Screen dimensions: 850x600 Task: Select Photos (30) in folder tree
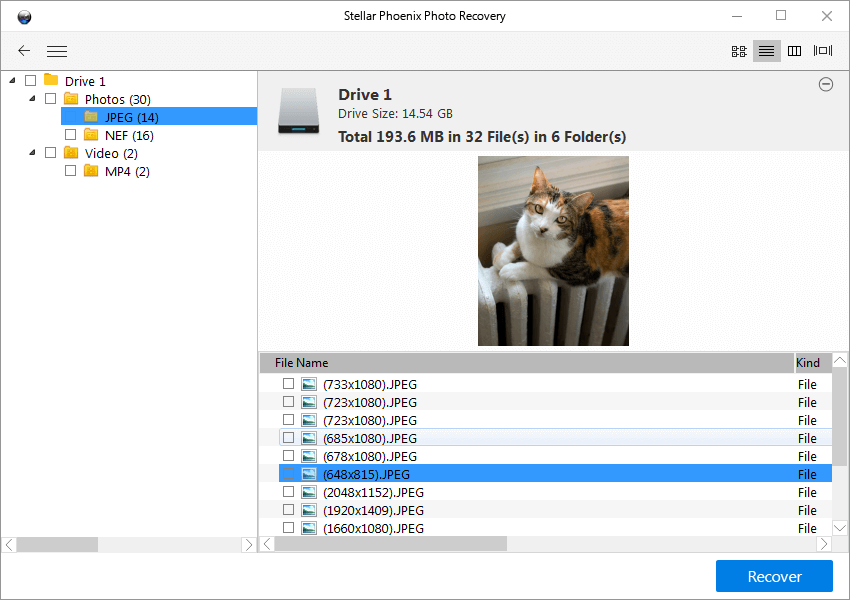coord(118,99)
